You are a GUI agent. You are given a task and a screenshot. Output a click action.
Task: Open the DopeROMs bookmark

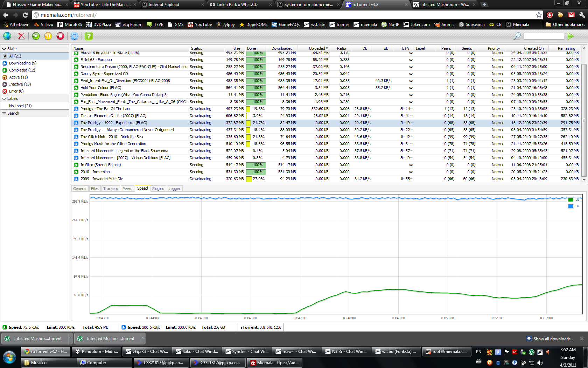point(253,25)
